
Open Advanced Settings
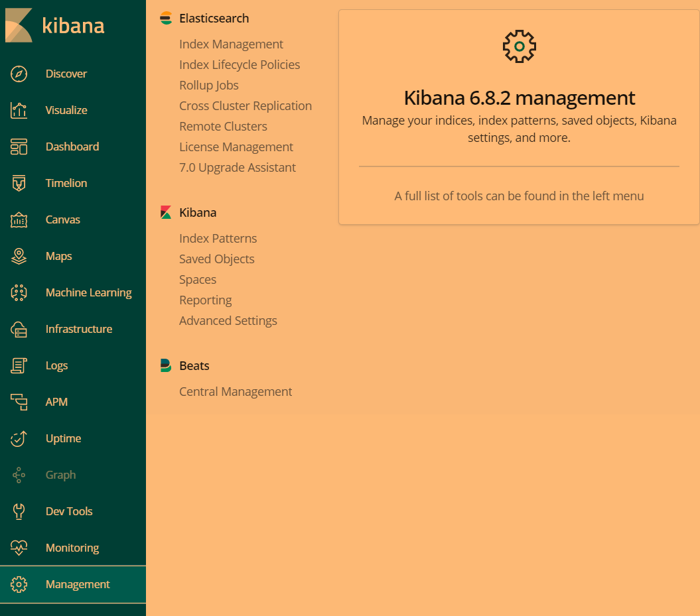coord(228,320)
